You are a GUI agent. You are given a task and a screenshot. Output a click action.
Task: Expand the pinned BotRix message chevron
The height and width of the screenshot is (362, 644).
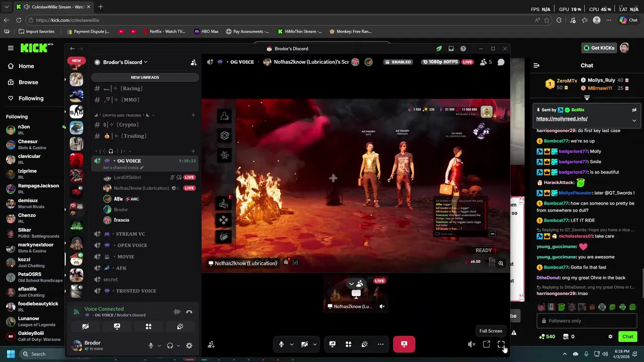click(634, 121)
